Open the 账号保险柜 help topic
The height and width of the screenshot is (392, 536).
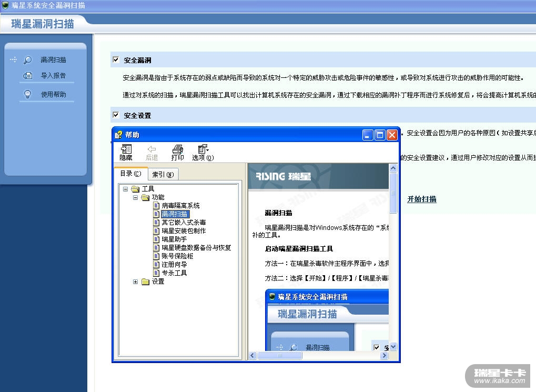pyautogui.click(x=177, y=256)
